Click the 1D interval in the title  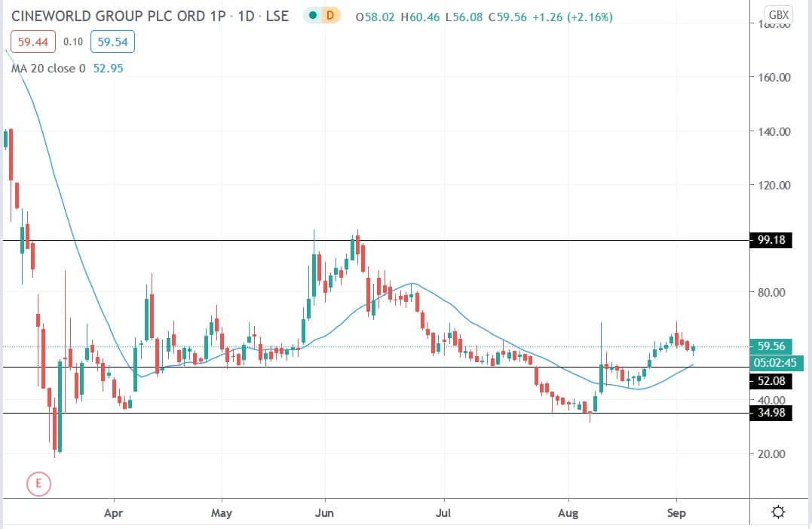coord(246,16)
